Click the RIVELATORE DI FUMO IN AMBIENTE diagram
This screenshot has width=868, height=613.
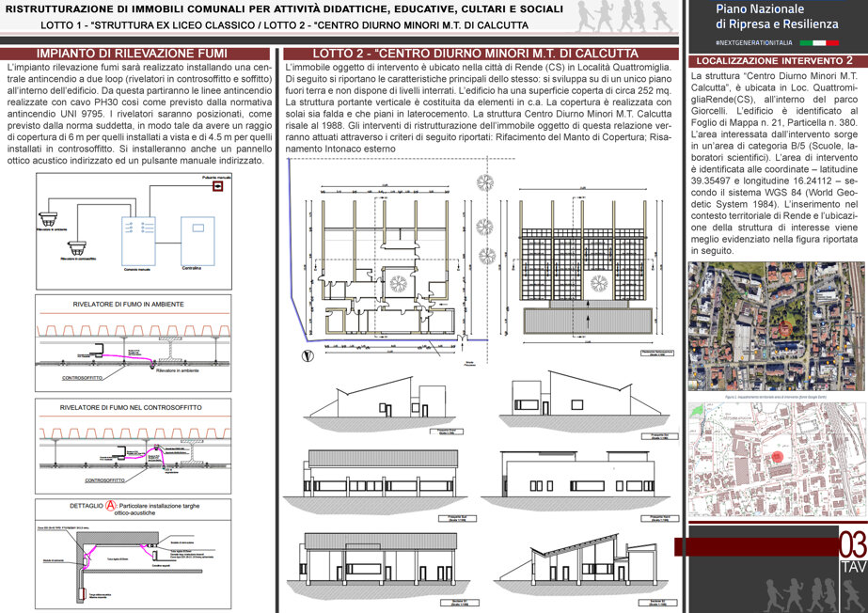(133, 343)
